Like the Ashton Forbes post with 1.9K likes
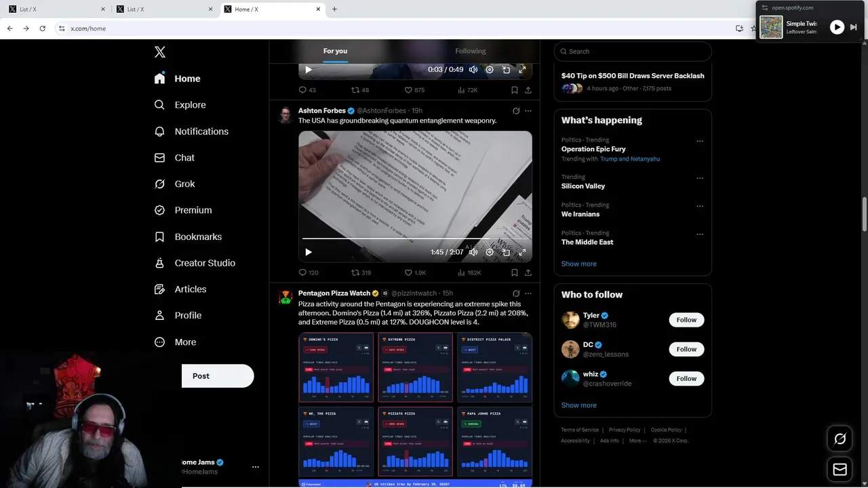The height and width of the screenshot is (488, 868). [415, 272]
